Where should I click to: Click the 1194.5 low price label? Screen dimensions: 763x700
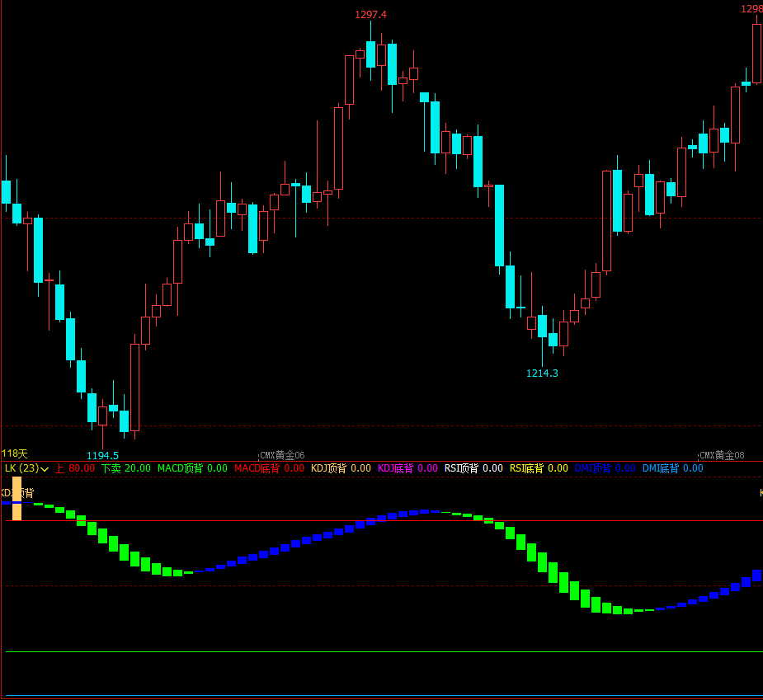[x=102, y=456]
